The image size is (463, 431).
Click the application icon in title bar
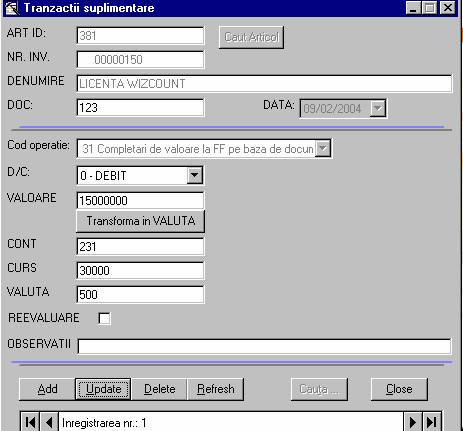(12, 8)
